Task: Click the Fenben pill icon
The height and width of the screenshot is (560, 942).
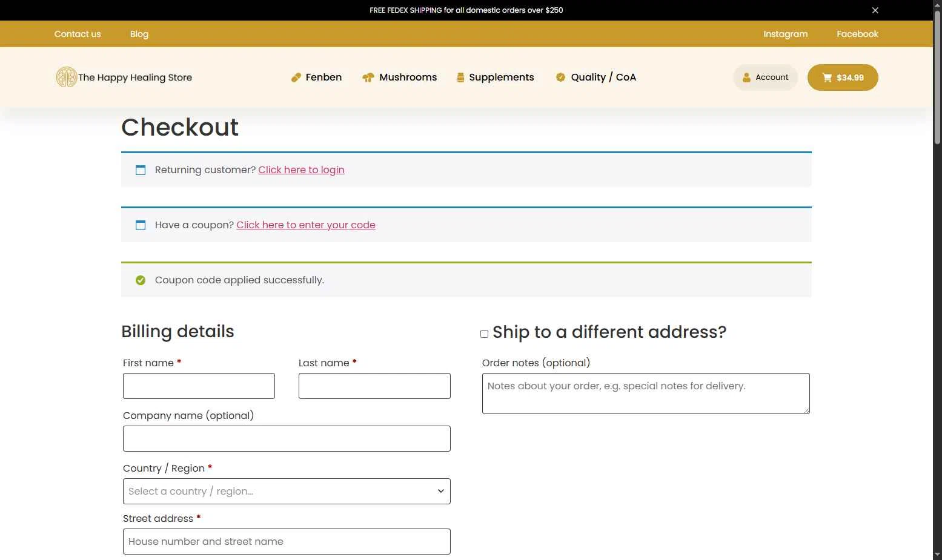Action: [296, 77]
